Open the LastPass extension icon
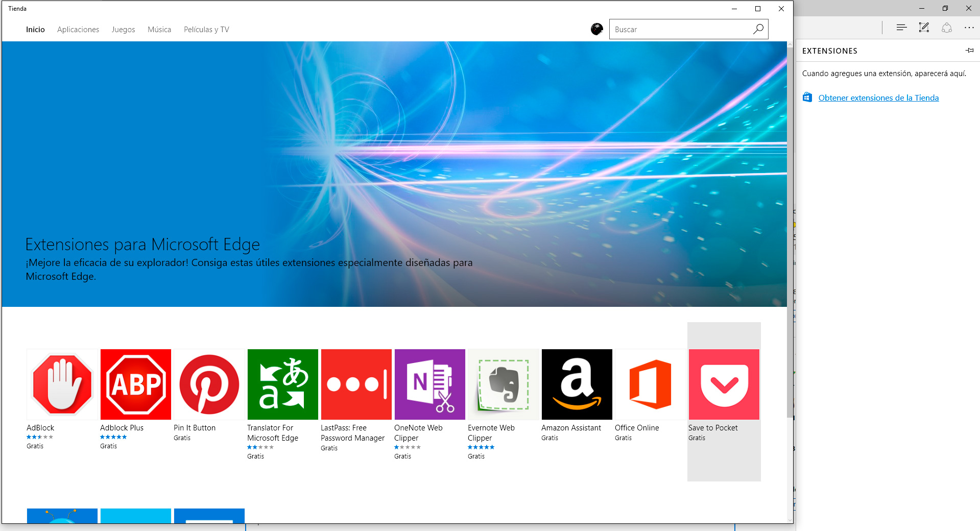 tap(356, 384)
